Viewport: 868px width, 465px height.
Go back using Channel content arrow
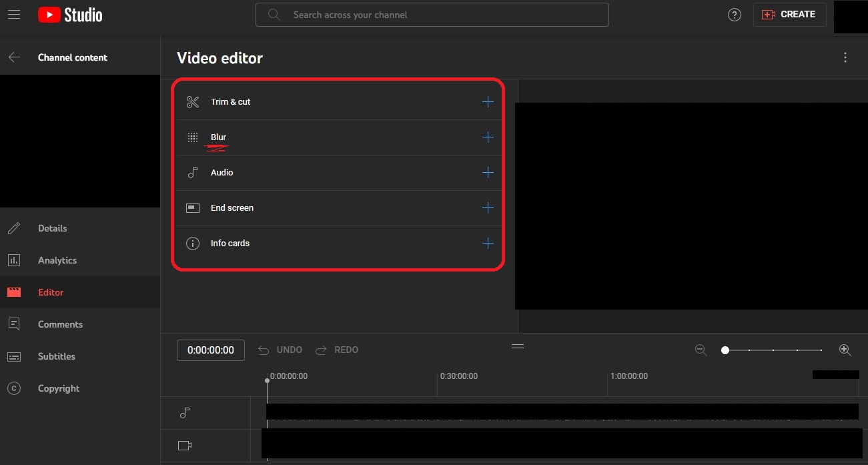[x=14, y=57]
